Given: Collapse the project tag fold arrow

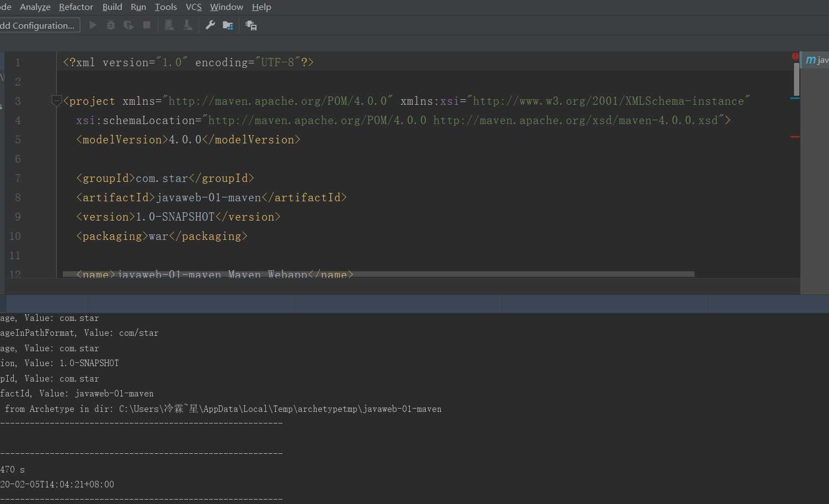Looking at the screenshot, I should click(x=56, y=101).
